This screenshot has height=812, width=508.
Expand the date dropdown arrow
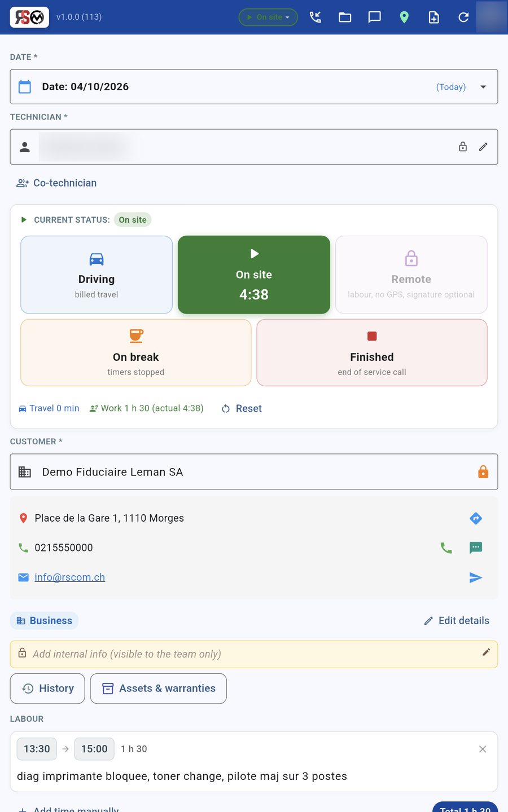click(x=483, y=87)
